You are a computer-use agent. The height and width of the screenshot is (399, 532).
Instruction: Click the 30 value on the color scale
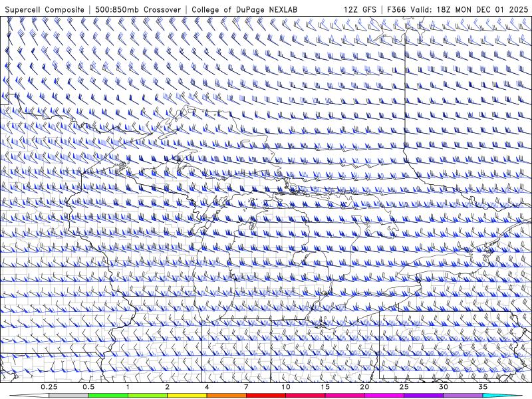pyautogui.click(x=443, y=387)
